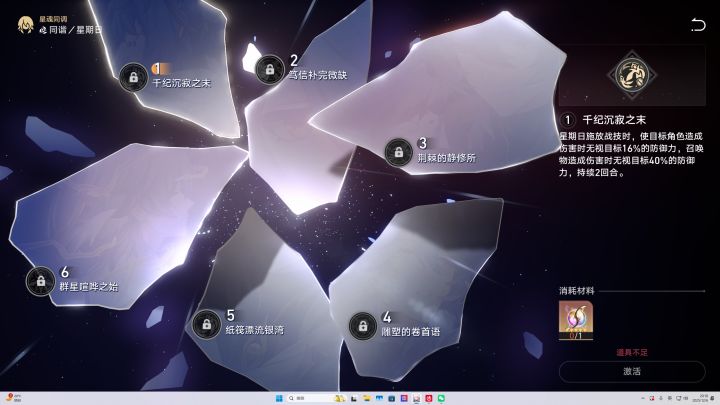Click the 群星喧哗之始 label on shard 6
Screen dimensions: 720x405
click(x=89, y=287)
